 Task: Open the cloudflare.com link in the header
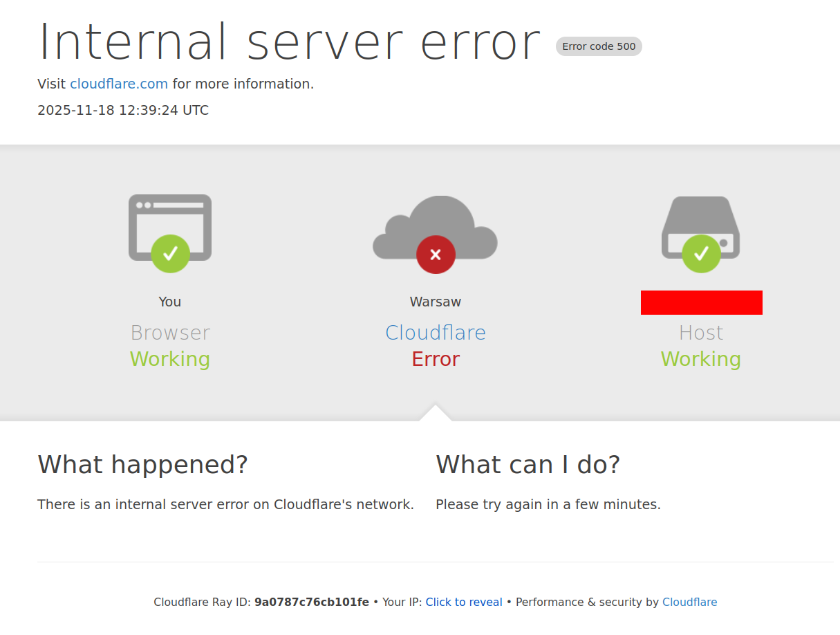pos(119,84)
